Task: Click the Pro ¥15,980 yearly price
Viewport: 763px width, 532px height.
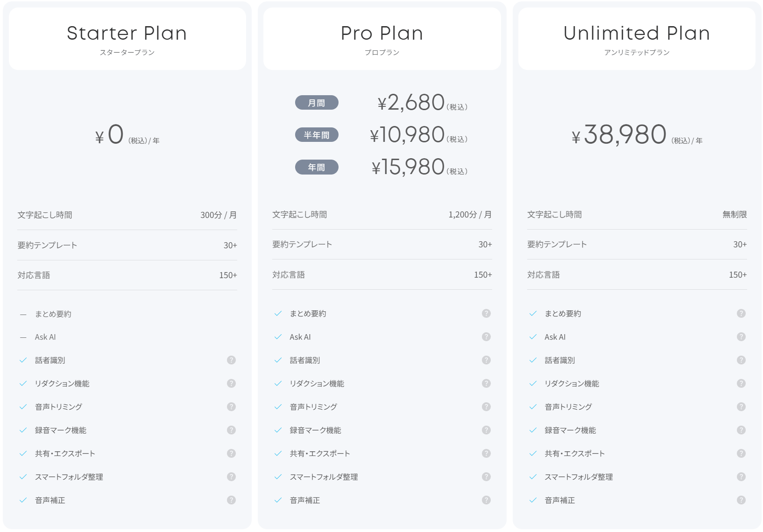Action: click(x=408, y=167)
